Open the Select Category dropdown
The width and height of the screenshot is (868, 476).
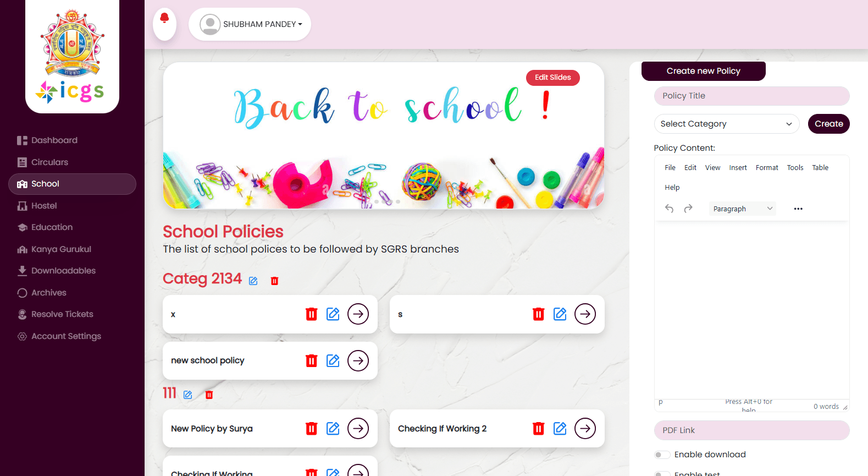click(727, 124)
